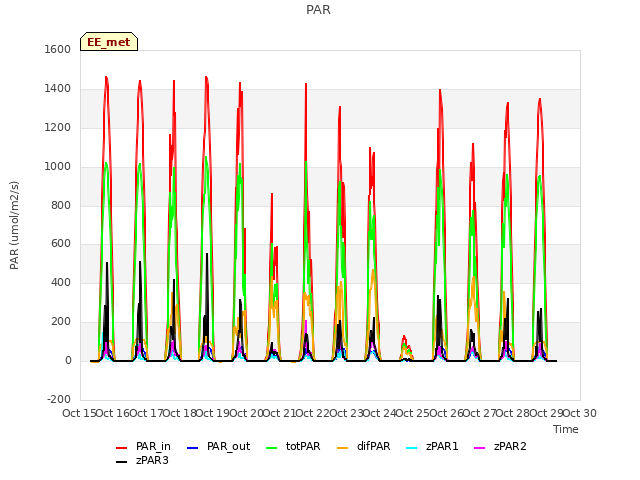Select the zPAR3 legend label
The width and height of the screenshot is (640, 480).
pos(152,460)
